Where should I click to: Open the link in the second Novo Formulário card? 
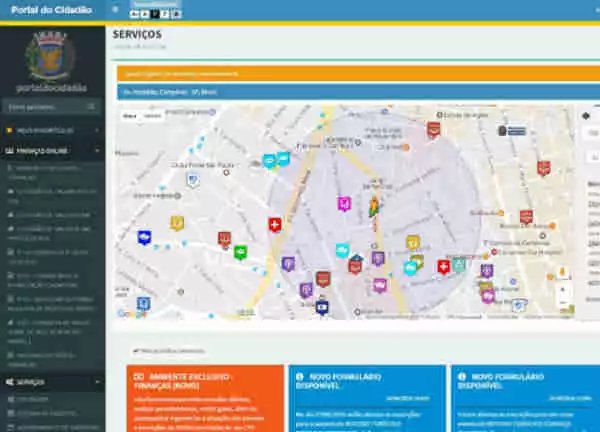click(x=570, y=398)
